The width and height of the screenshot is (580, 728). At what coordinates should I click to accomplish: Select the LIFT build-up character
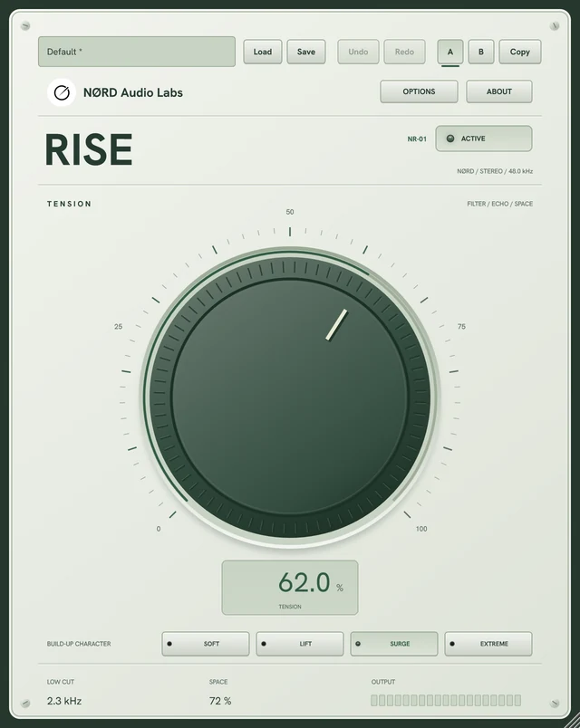300,644
